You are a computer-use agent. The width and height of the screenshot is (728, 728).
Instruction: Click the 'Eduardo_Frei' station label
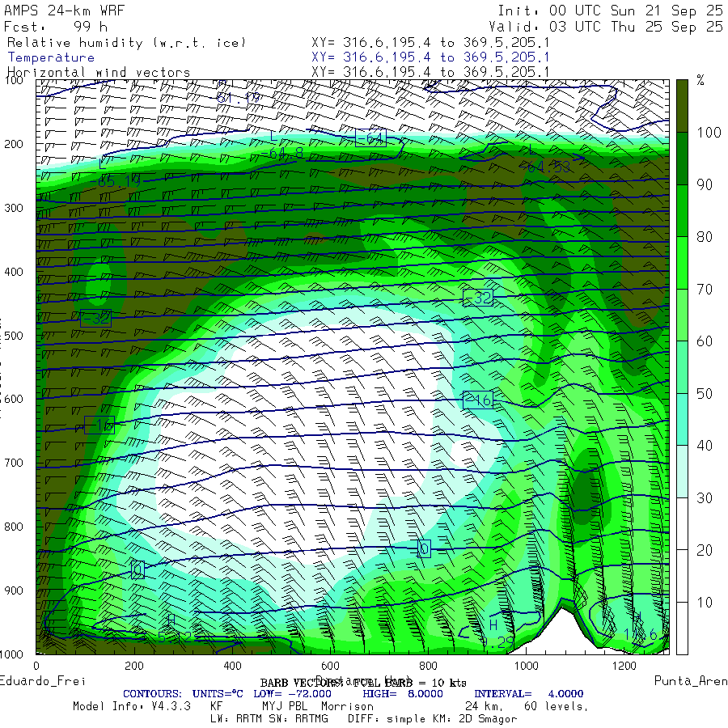click(x=42, y=681)
